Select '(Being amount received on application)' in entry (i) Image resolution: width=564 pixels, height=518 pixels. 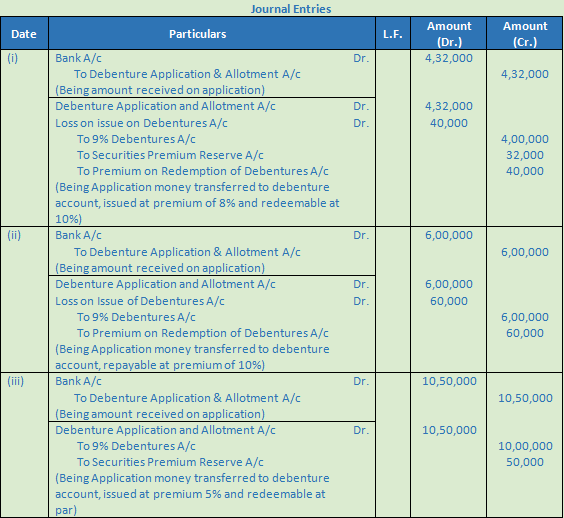(160, 90)
